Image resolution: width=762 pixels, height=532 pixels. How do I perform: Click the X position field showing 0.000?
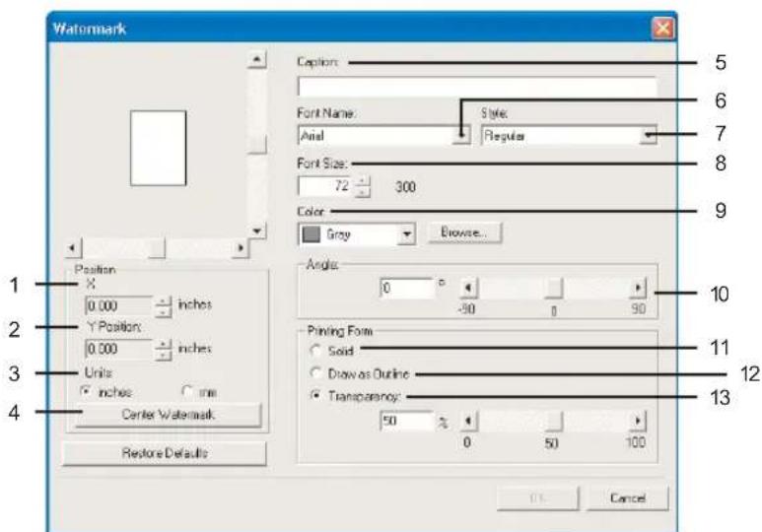[x=119, y=306]
